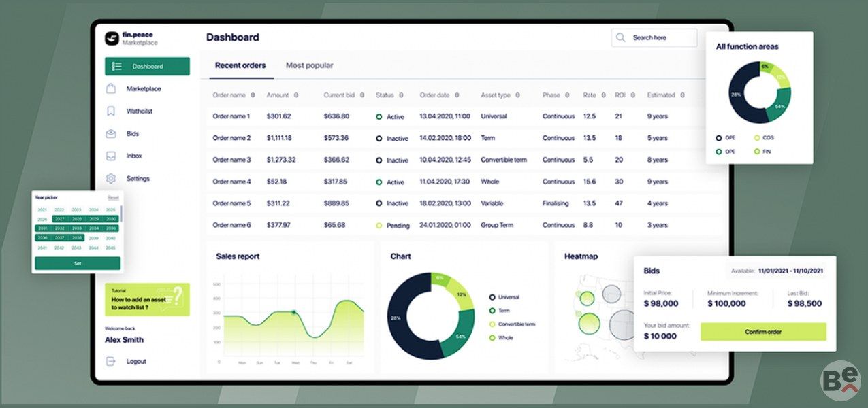Click the Watchlist bookmark icon

tap(111, 111)
